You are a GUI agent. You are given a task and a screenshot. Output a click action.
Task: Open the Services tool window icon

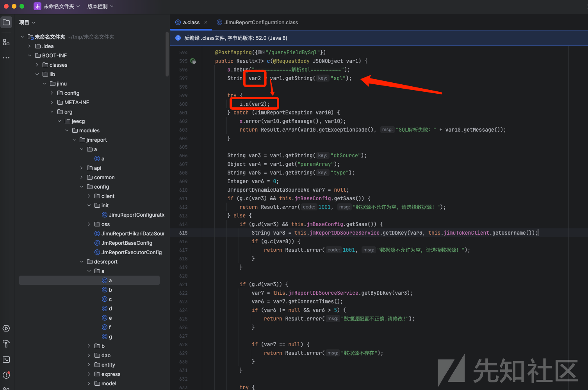pos(6,328)
